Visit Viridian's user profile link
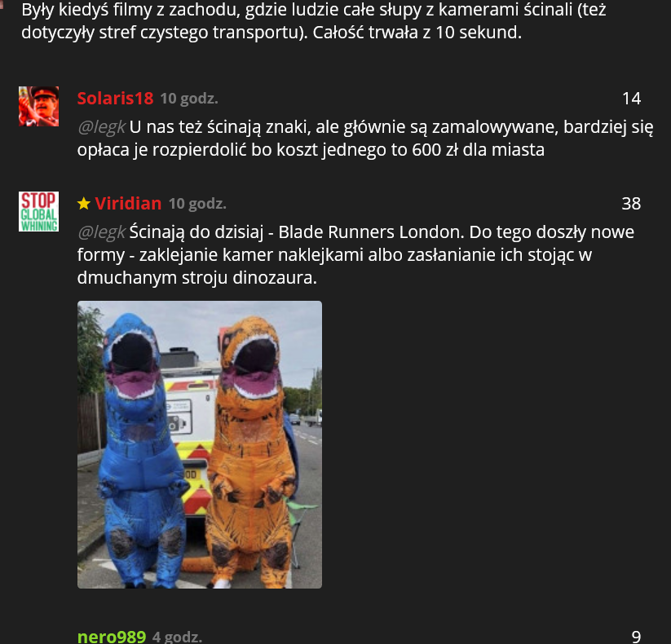 (x=128, y=204)
